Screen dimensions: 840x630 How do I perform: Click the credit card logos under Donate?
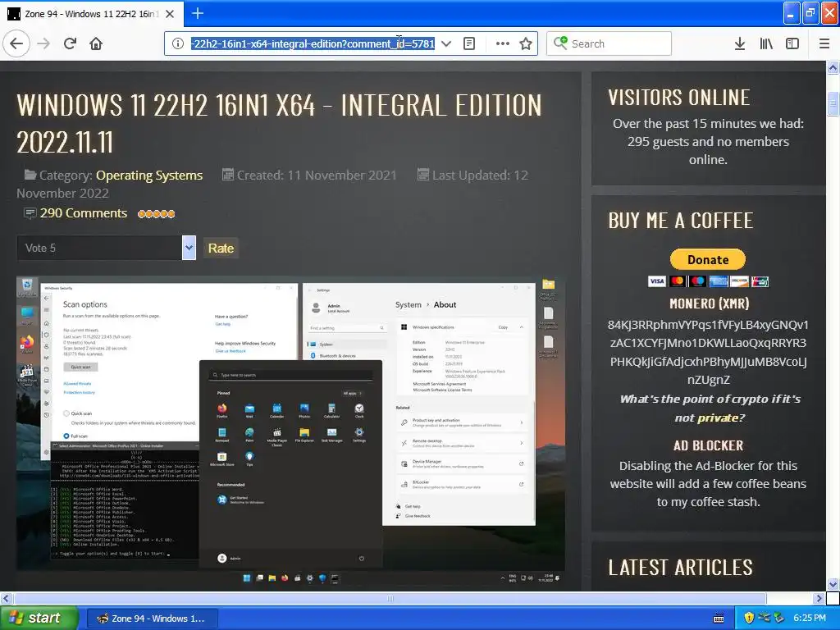708,281
